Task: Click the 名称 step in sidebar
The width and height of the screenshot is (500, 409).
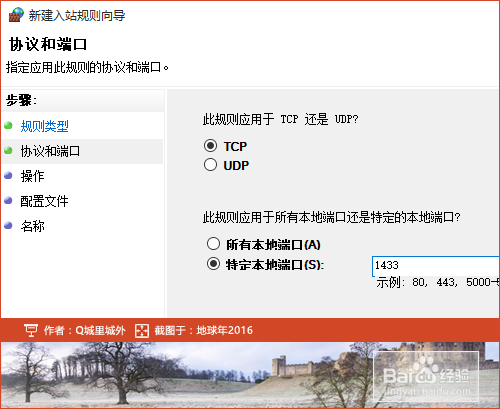Action: [32, 226]
